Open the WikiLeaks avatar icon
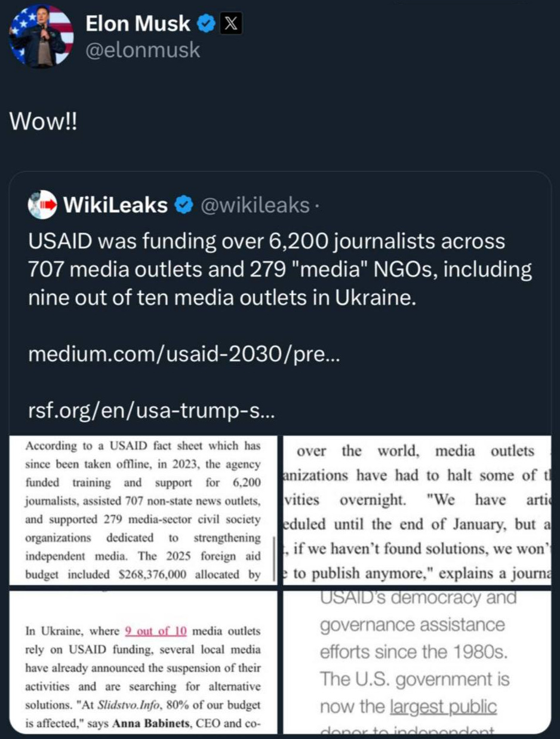This screenshot has width=560, height=739. (42, 205)
